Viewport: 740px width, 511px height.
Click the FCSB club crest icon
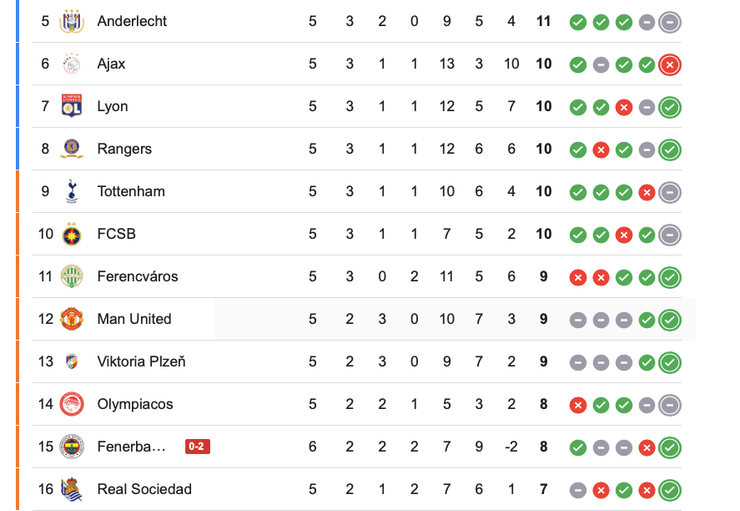click(x=71, y=234)
